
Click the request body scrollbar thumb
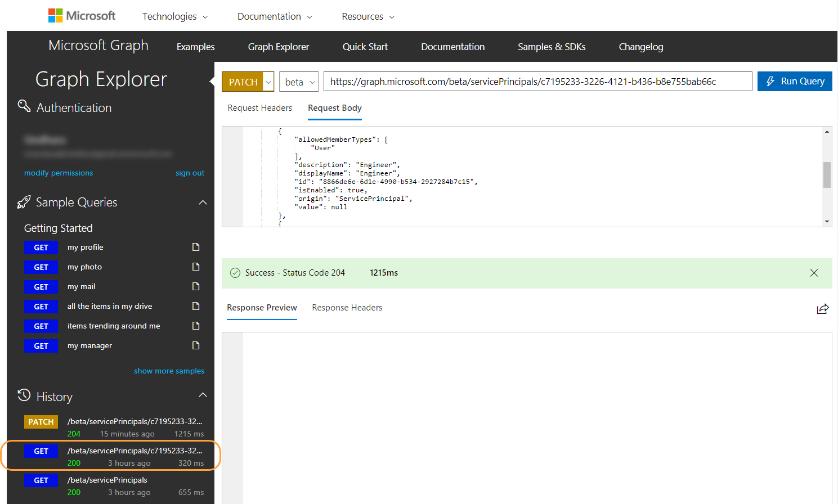(827, 175)
